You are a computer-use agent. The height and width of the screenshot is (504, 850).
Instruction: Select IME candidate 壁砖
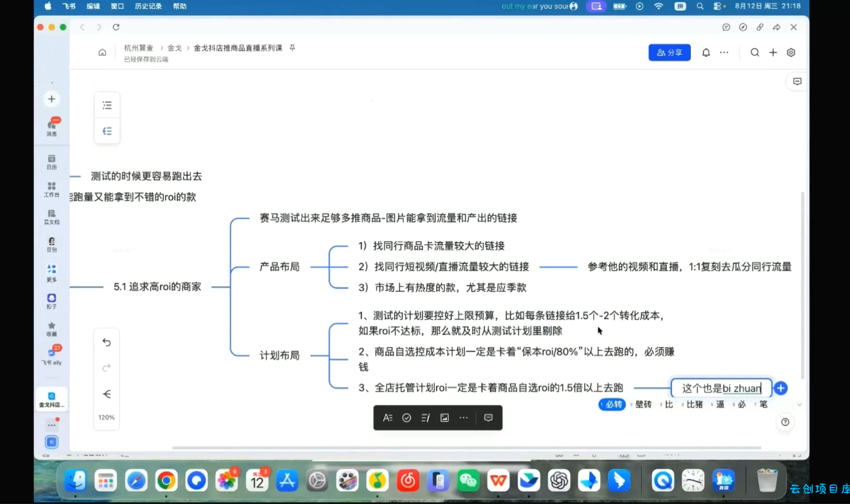point(640,404)
